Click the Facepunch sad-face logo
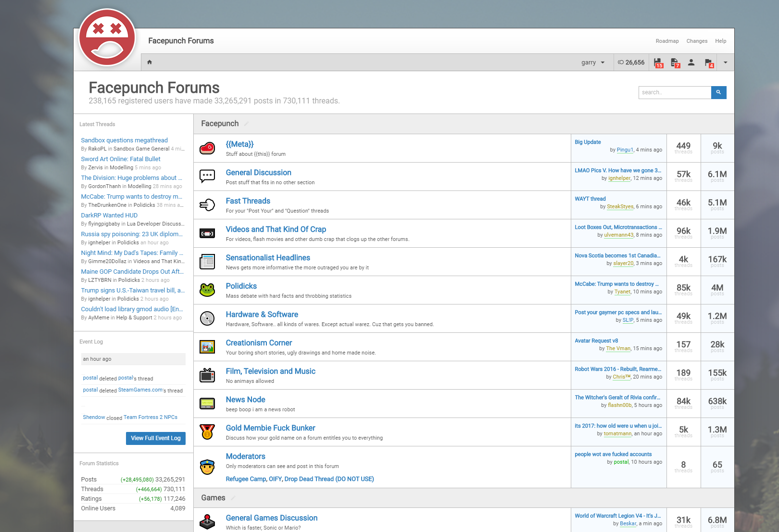The width and height of the screenshot is (779, 532). point(107,38)
